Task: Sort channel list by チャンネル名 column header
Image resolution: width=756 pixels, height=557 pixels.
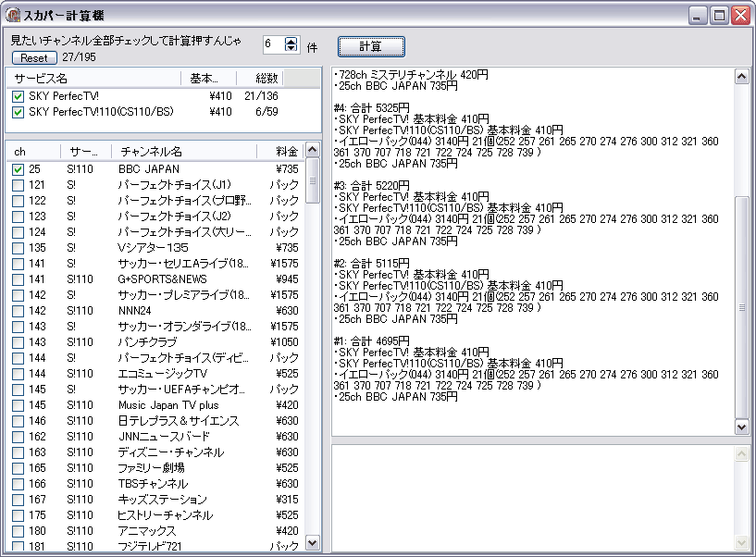Action: [184, 152]
